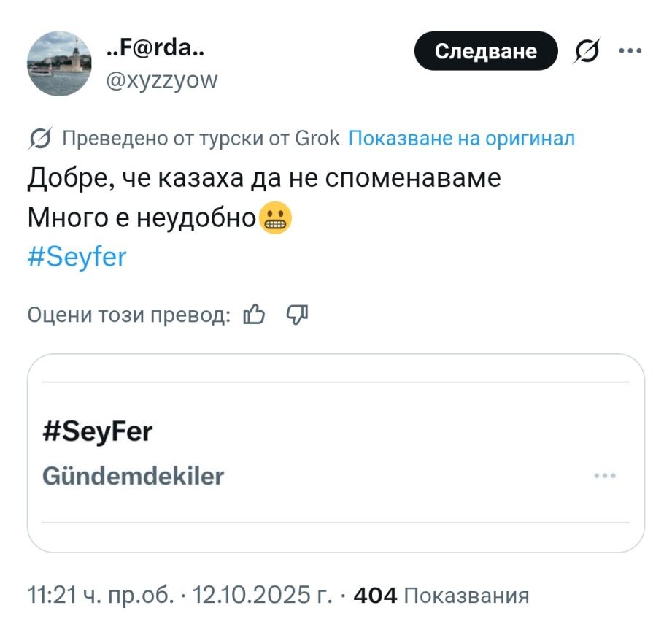Rate the translation with thumbs down
Viewport: 672px width, 635px height.
tap(298, 315)
